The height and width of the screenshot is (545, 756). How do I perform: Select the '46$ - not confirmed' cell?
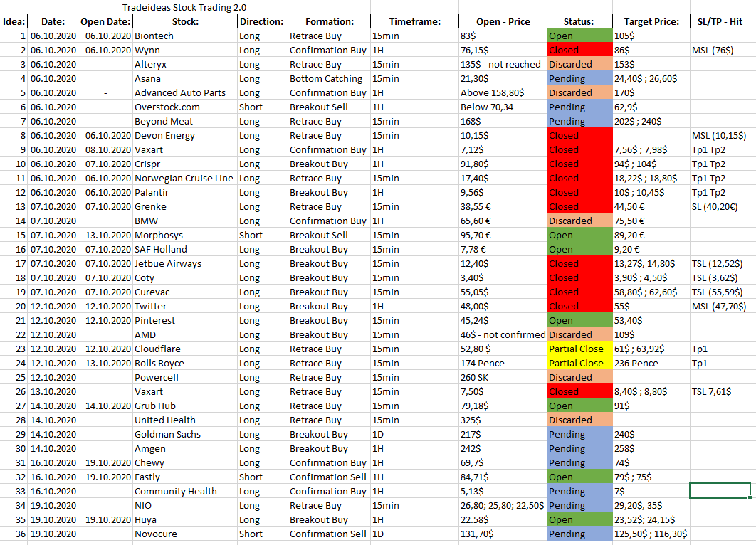tap(503, 334)
